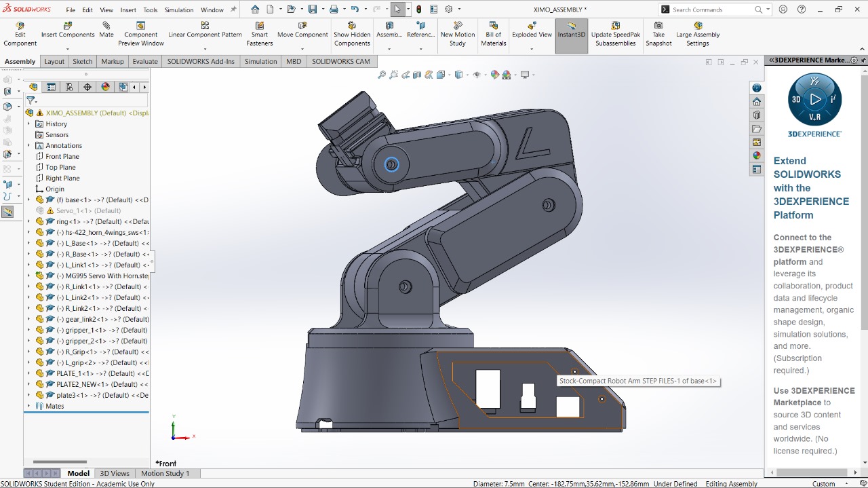Click Update SpeedPak Subassemblies
Image resolution: width=868 pixels, height=488 pixels.
[x=616, y=34]
